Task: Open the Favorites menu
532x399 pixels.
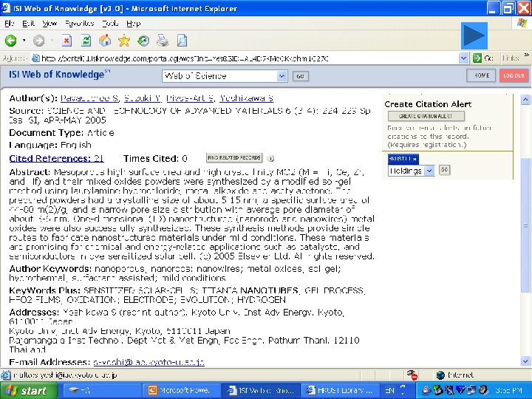Action: point(79,24)
